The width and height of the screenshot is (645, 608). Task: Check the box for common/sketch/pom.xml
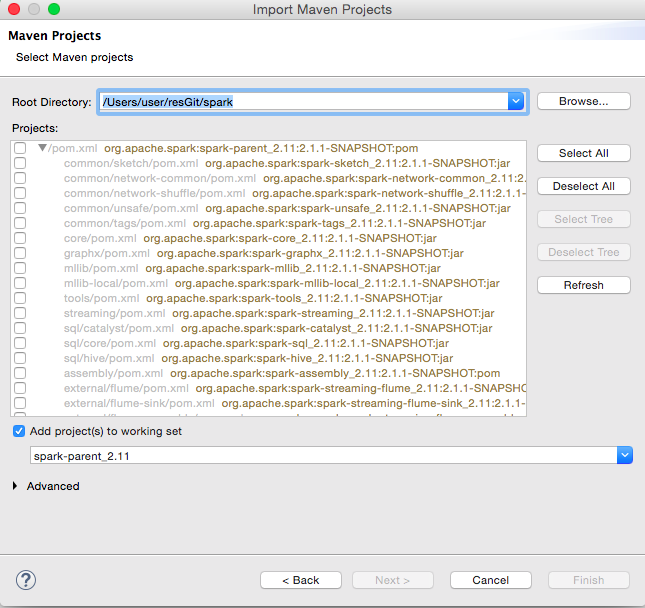[20, 163]
